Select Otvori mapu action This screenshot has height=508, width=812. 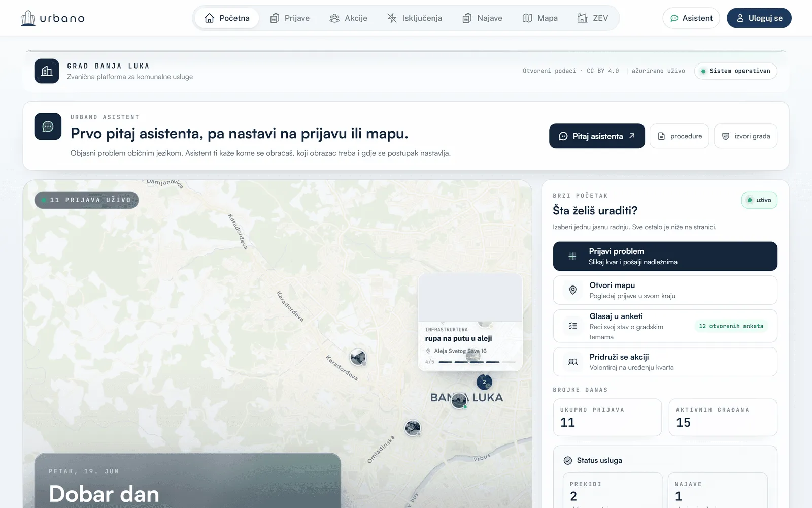point(665,290)
